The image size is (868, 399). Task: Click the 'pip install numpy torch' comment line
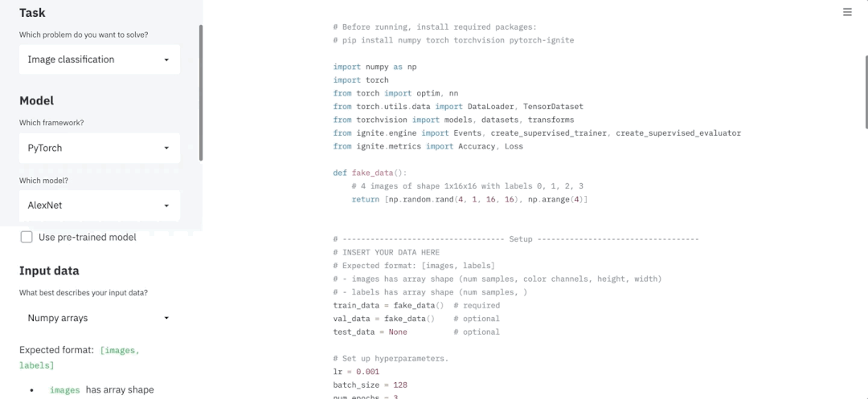pyautogui.click(x=453, y=40)
